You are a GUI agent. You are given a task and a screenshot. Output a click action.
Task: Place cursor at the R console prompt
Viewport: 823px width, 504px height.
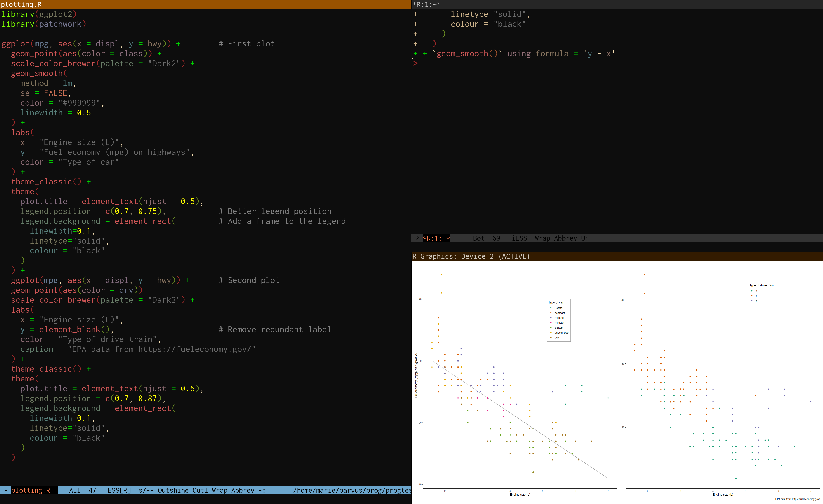tap(425, 63)
